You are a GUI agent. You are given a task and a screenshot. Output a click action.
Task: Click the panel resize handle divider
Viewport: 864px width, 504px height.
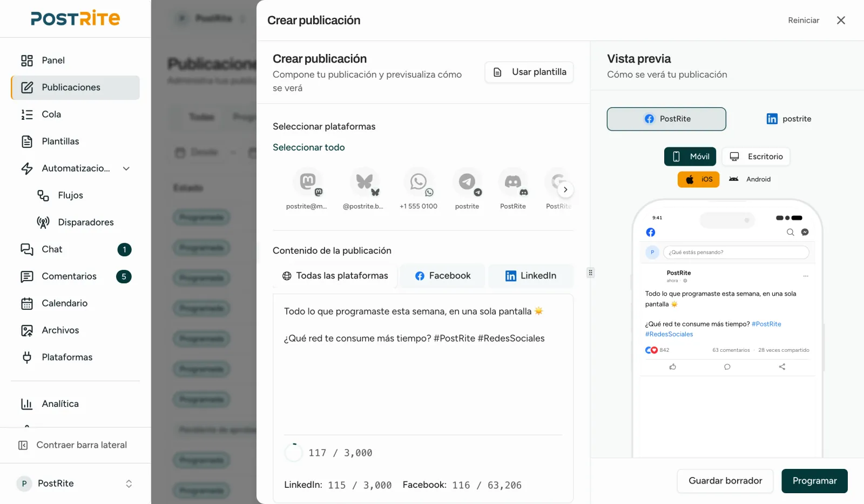tap(590, 273)
